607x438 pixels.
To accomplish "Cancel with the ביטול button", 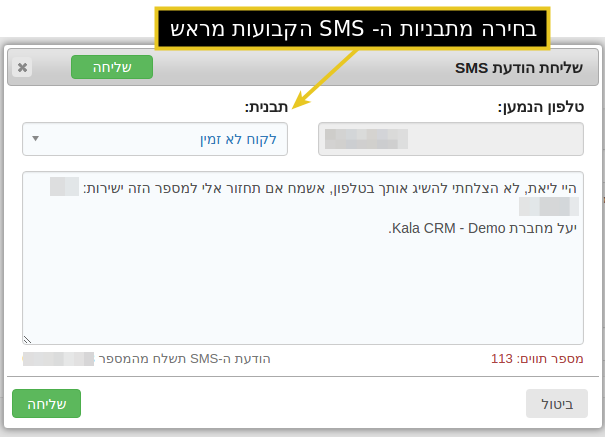I will tap(557, 404).
